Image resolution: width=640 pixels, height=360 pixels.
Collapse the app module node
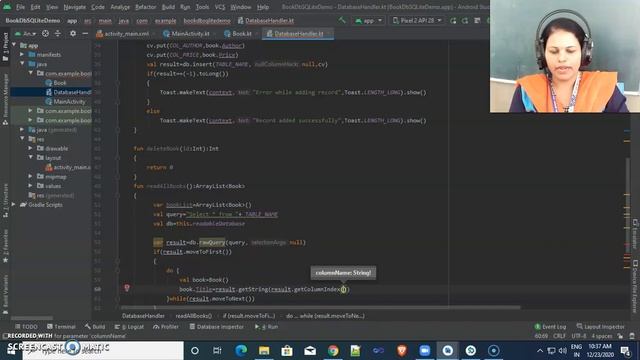tap(15, 45)
